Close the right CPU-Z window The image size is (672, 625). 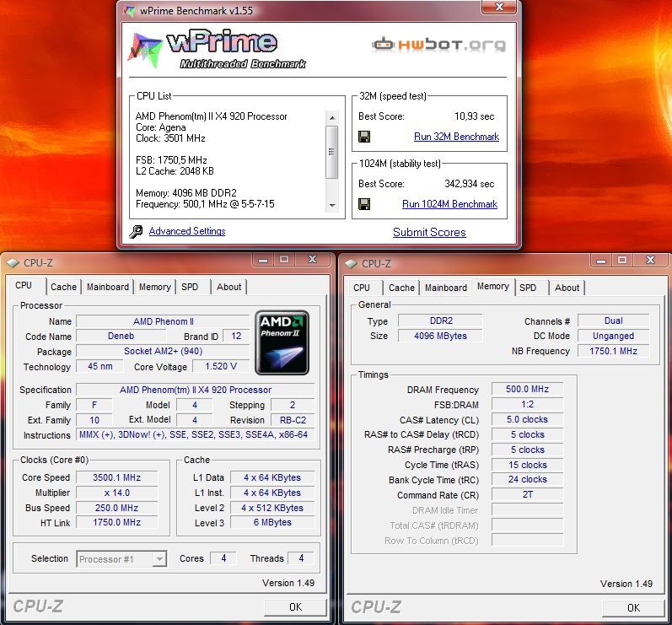point(651,260)
